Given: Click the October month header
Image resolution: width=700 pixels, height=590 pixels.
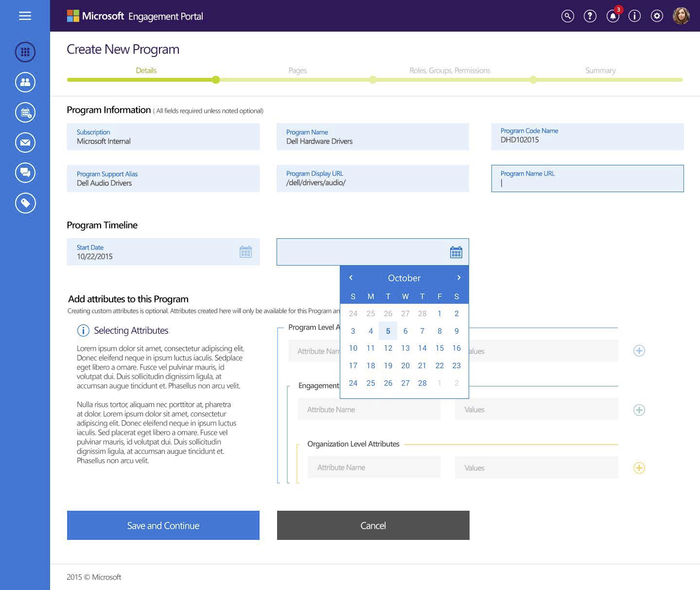Looking at the screenshot, I should pyautogui.click(x=404, y=278).
